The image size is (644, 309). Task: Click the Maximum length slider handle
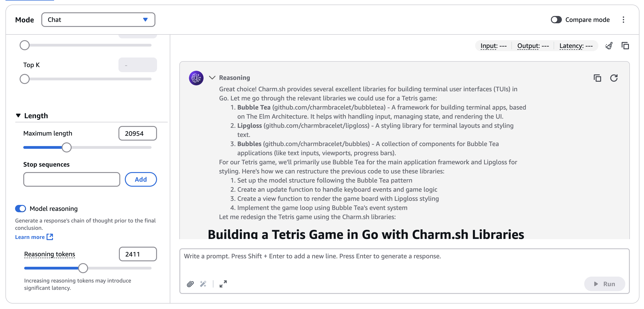(66, 147)
